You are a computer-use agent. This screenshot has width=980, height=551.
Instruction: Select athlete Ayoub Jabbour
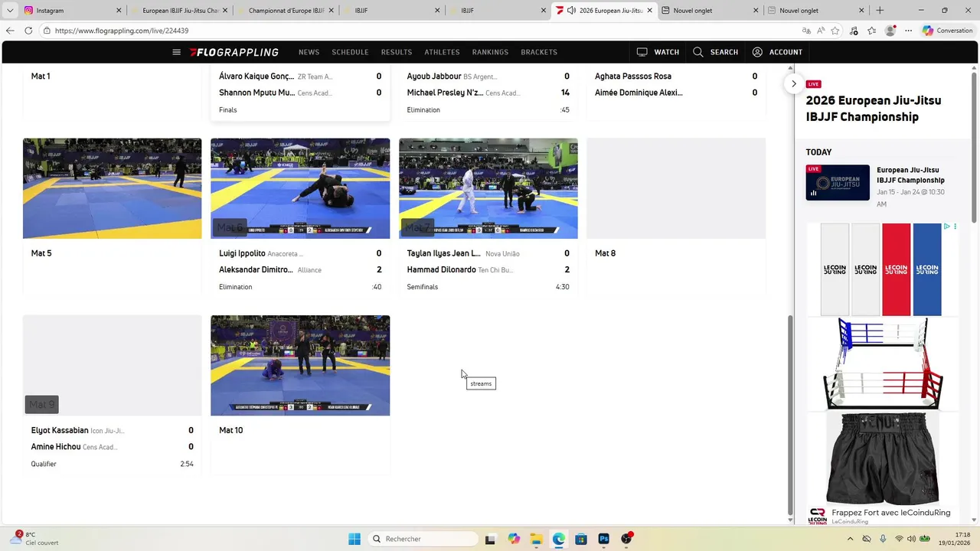(434, 77)
